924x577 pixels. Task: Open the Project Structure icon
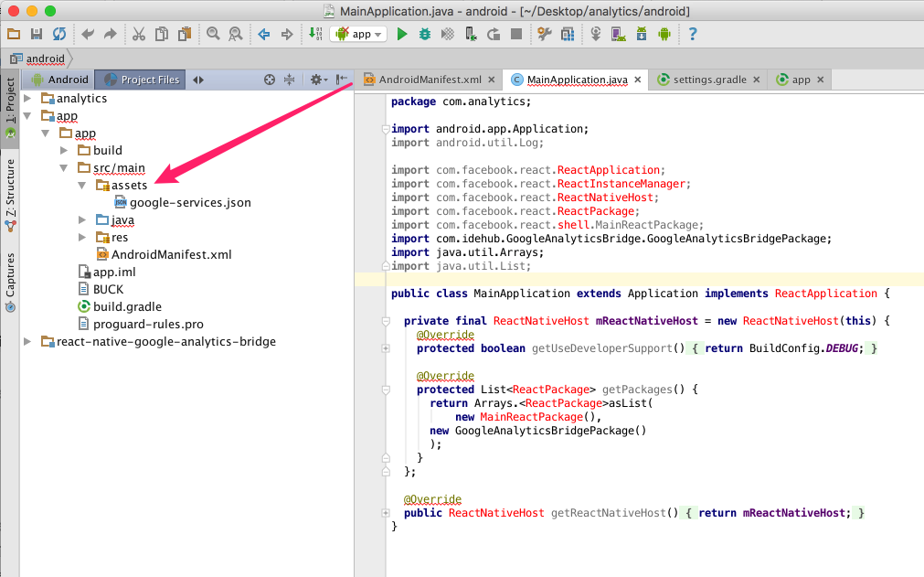click(568, 34)
